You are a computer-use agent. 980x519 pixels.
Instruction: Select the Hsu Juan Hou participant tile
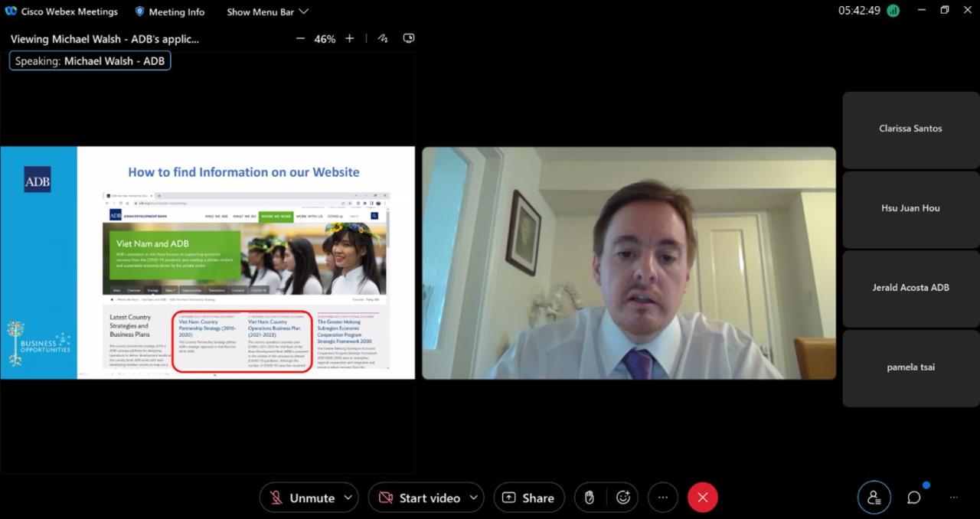point(910,210)
